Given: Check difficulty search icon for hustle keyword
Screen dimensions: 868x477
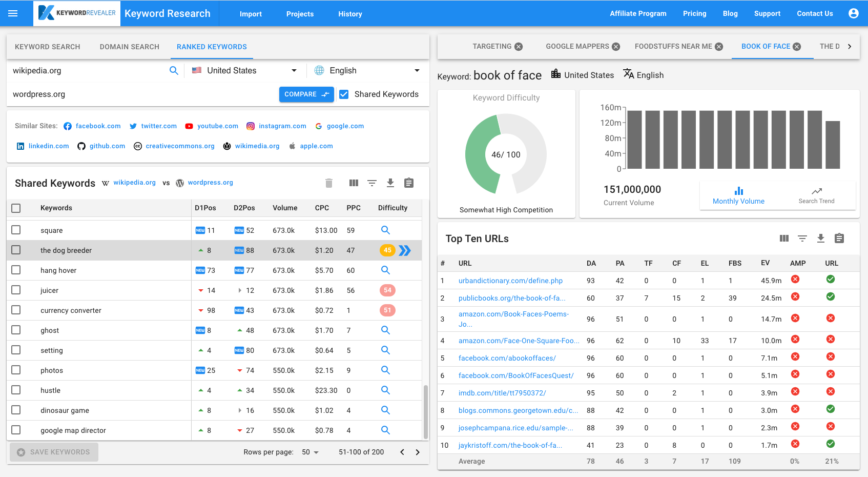Looking at the screenshot, I should (385, 390).
